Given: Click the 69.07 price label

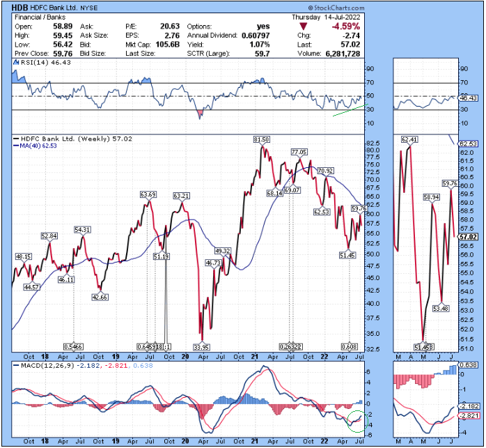Looking at the screenshot, I should pos(292,190).
